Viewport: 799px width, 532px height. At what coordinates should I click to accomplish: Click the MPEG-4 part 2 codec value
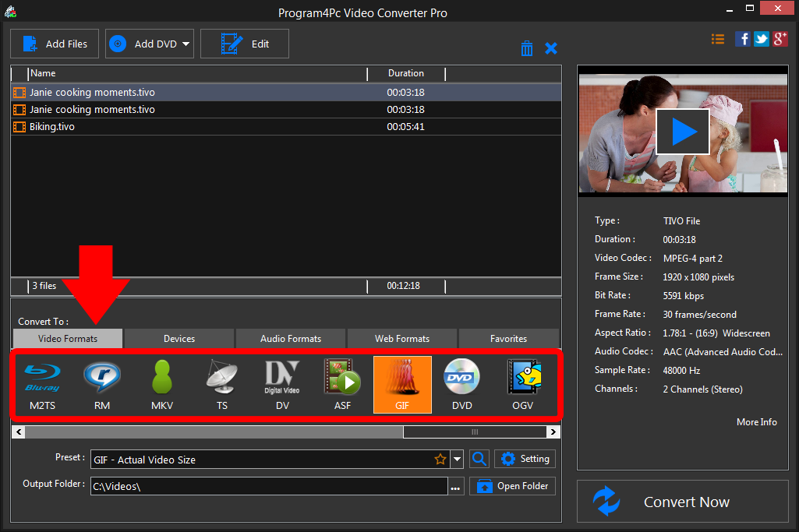point(692,259)
